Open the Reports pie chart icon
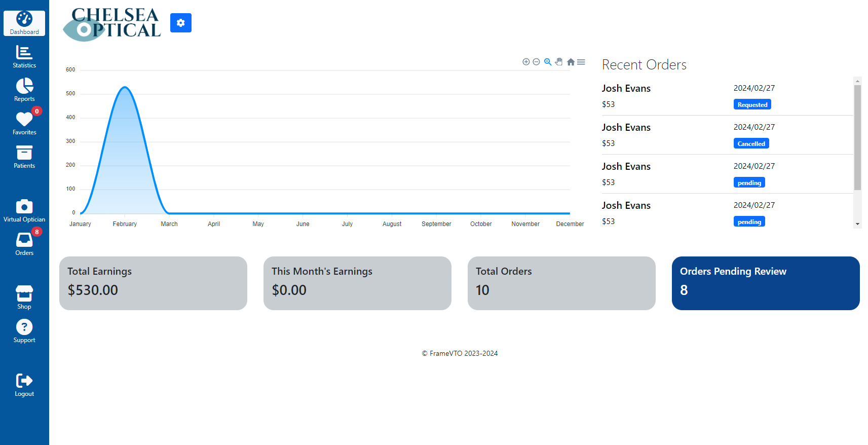Screen dimensions: 868x445 [24, 90]
